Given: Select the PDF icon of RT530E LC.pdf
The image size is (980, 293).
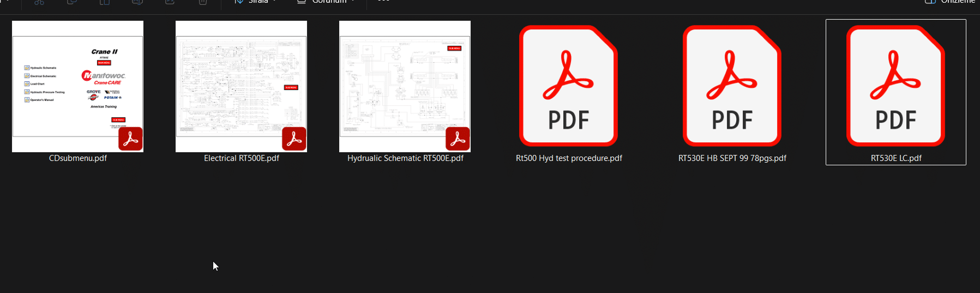Looking at the screenshot, I should [x=895, y=86].
